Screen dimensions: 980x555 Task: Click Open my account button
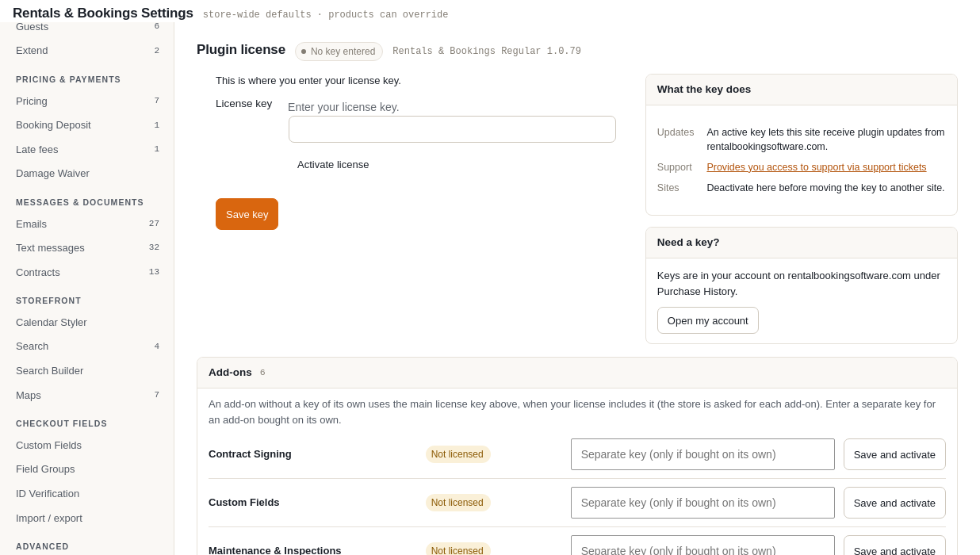[x=707, y=320]
